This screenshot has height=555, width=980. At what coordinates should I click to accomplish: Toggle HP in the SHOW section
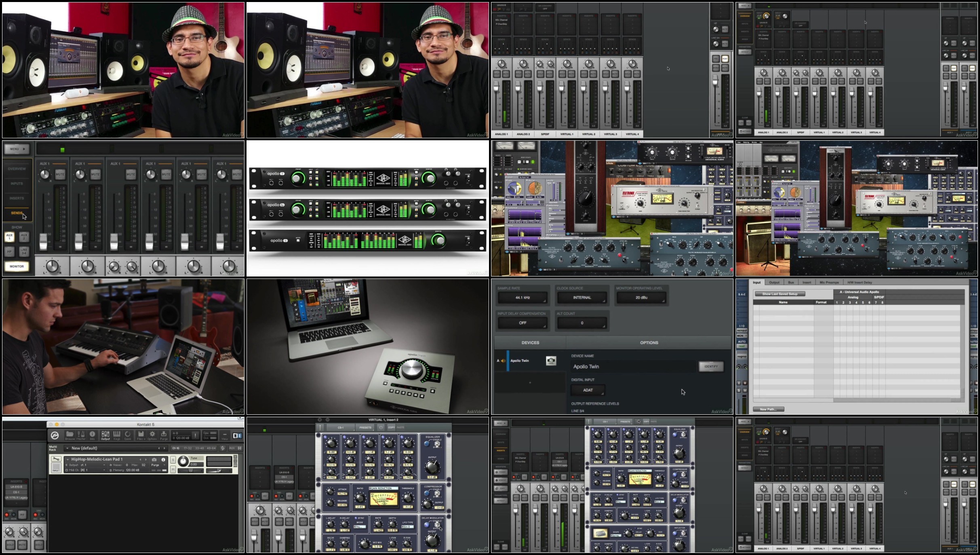9,251
